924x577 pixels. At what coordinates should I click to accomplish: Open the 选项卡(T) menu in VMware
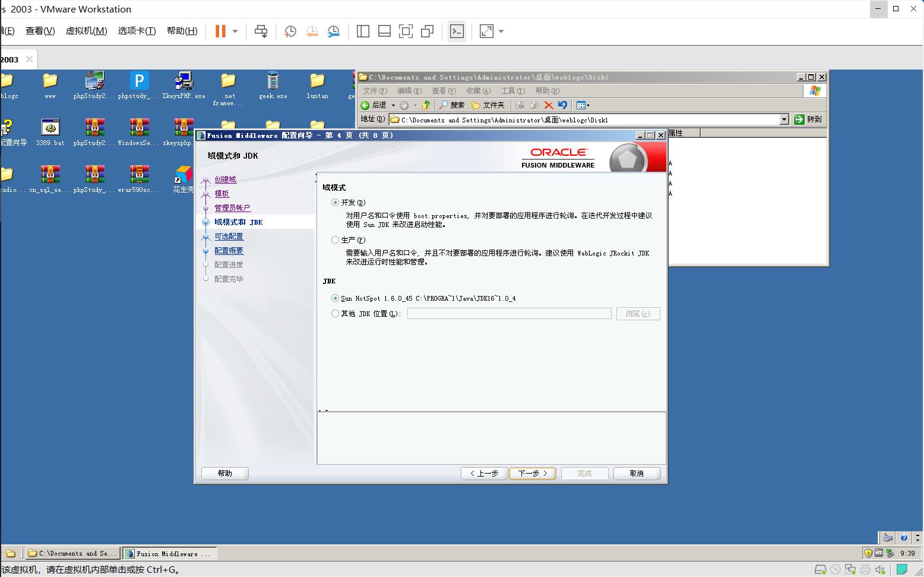(137, 31)
